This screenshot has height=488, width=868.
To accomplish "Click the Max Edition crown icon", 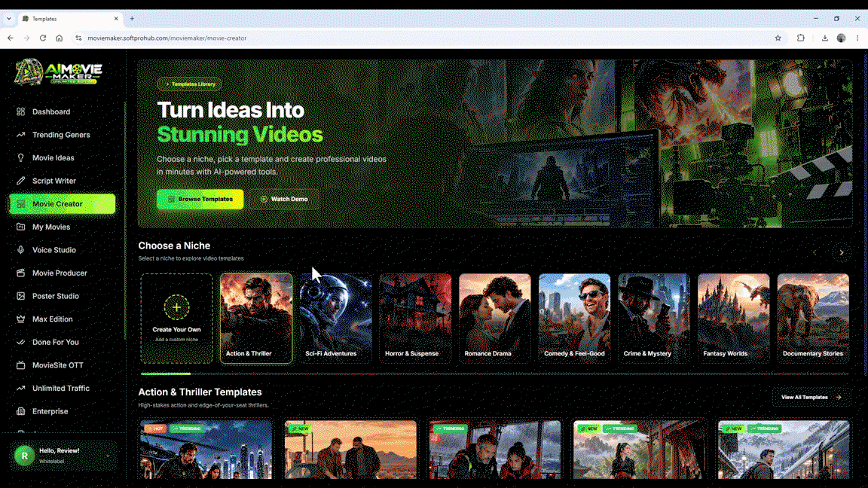I will click(x=20, y=319).
